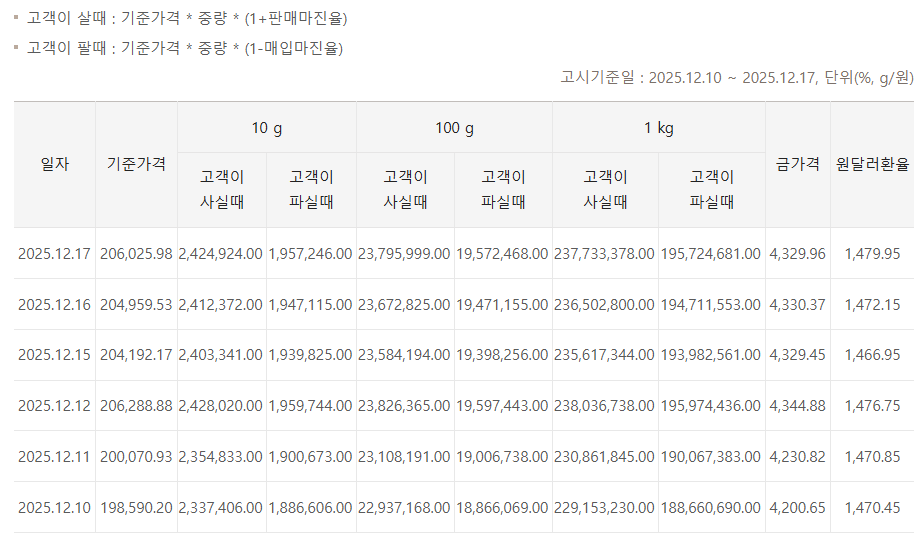Click the value 230,861,845.00
Image resolution: width=924 pixels, height=546 pixels.
[604, 457]
